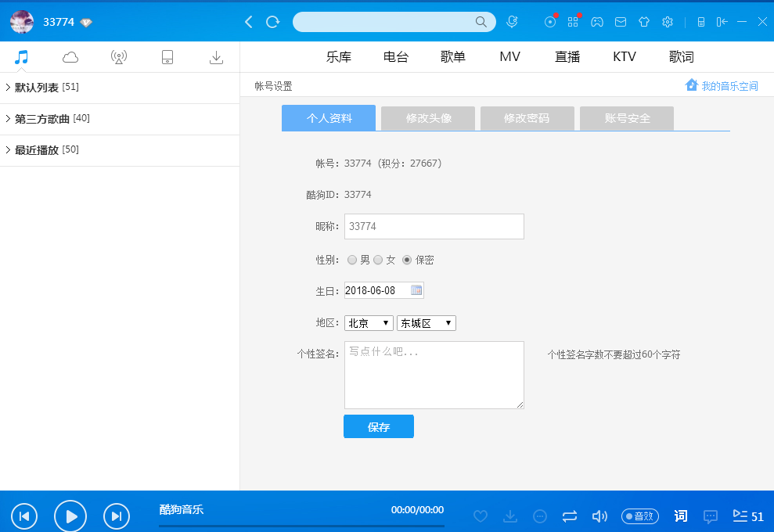This screenshot has height=532, width=774.
Task: Open more options ellipsis in player bar
Action: tap(540, 516)
